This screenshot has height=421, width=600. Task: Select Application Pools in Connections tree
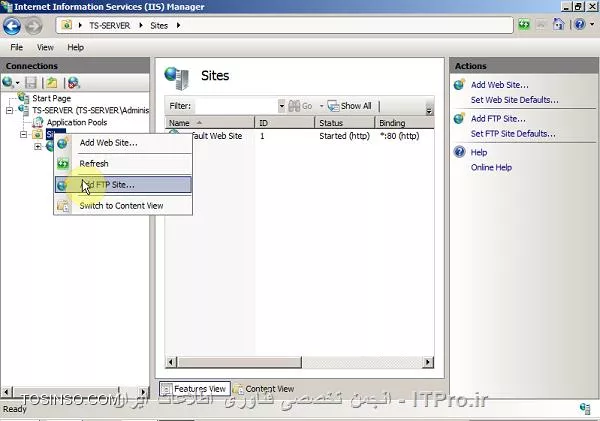[77, 122]
